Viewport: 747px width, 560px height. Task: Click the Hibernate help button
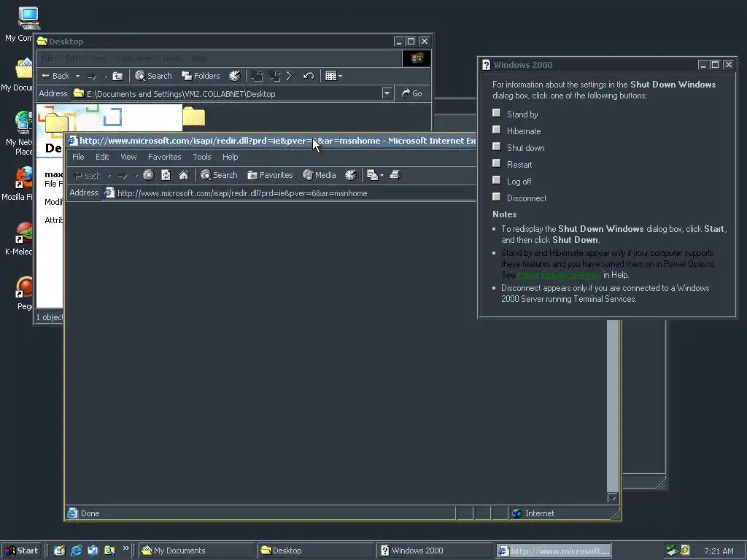pyautogui.click(x=496, y=130)
